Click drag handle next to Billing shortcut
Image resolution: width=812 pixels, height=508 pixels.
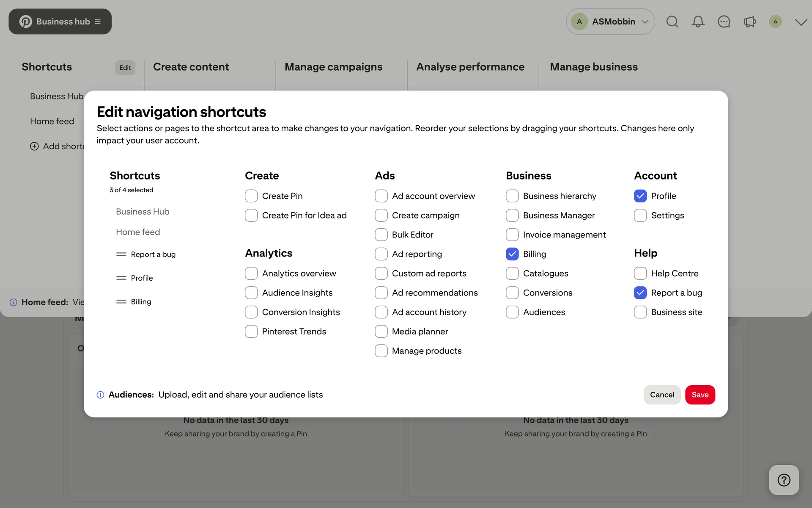(121, 302)
